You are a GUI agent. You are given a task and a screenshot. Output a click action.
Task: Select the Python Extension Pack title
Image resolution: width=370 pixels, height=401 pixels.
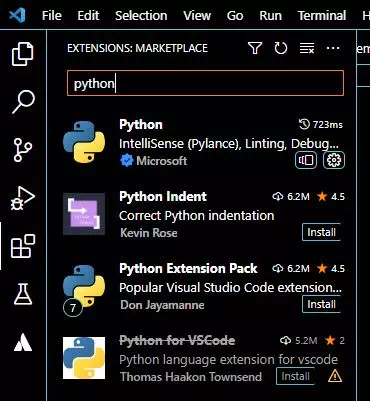pyautogui.click(x=188, y=268)
